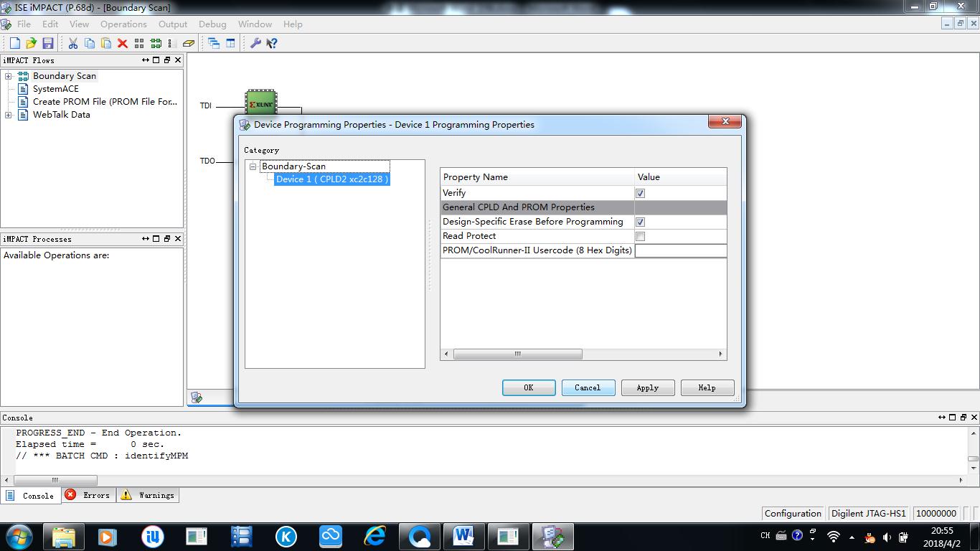Screen dimensions: 980x551
Task: Click the Value column header
Action: [681, 177]
